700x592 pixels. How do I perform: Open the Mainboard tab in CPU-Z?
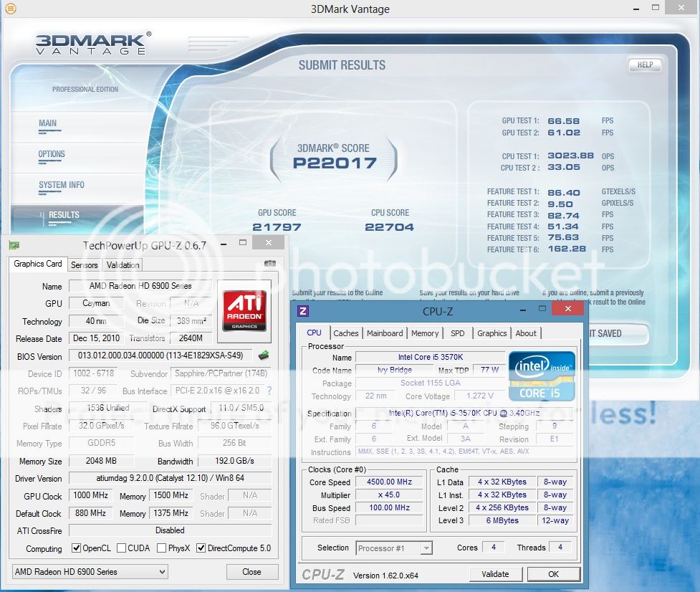click(385, 333)
